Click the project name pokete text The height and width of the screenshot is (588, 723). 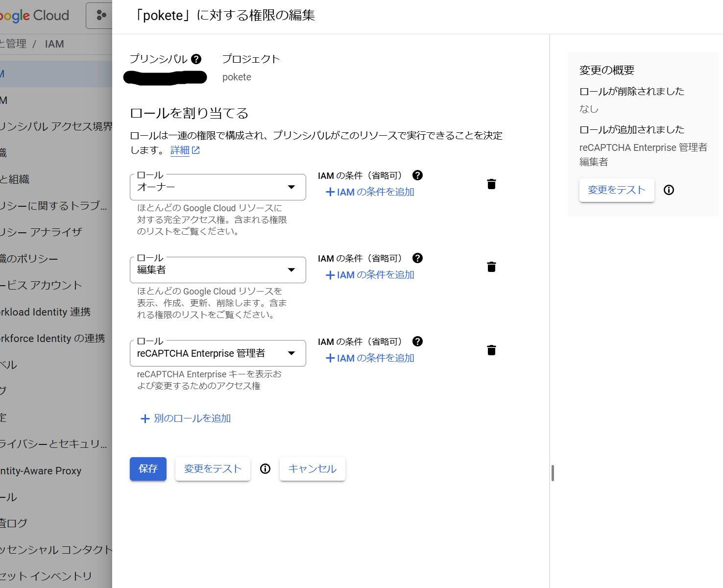click(237, 77)
